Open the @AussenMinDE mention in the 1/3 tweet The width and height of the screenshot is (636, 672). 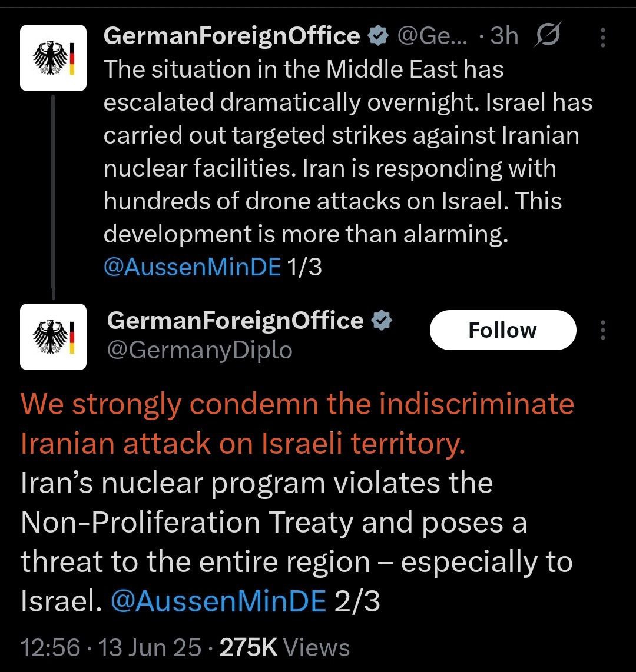tap(192, 267)
